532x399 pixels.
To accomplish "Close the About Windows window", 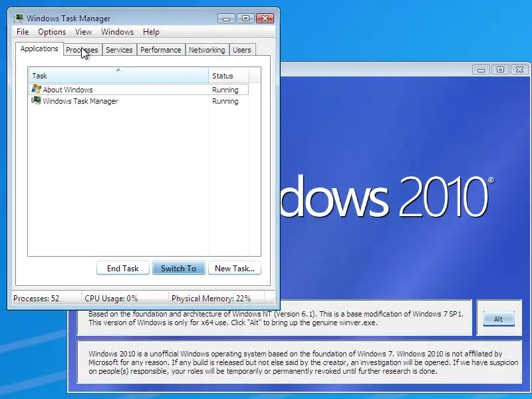I will pyautogui.click(x=520, y=70).
